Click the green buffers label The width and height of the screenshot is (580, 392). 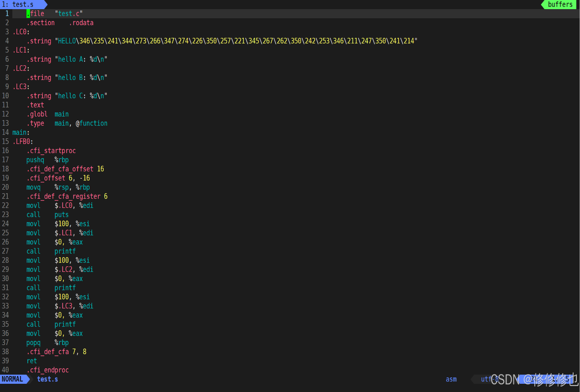pos(560,5)
